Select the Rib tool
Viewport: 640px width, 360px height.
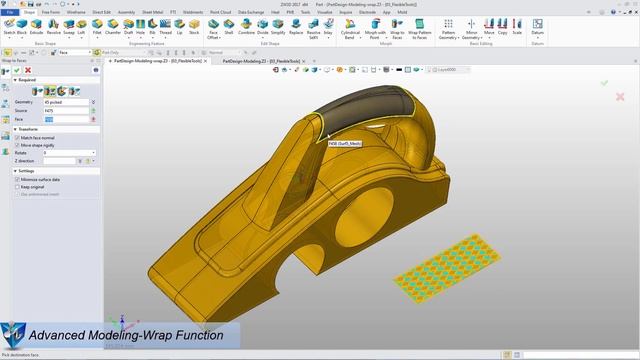tap(152, 27)
